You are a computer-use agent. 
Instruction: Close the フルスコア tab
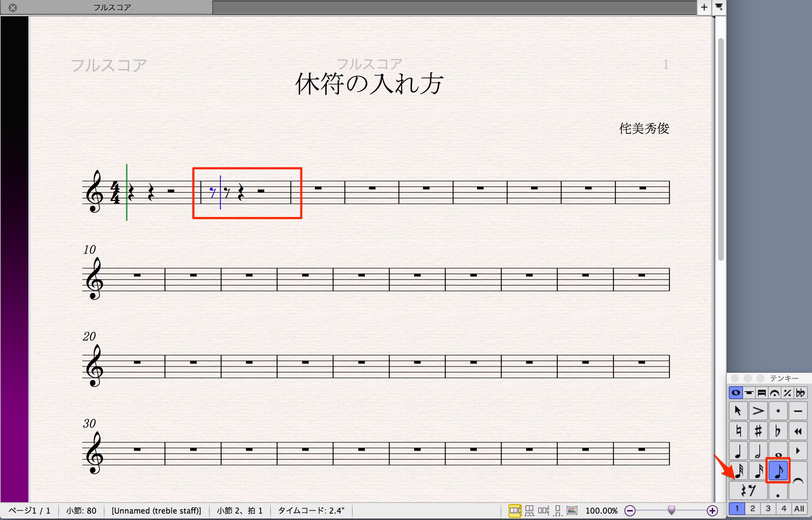click(13, 7)
